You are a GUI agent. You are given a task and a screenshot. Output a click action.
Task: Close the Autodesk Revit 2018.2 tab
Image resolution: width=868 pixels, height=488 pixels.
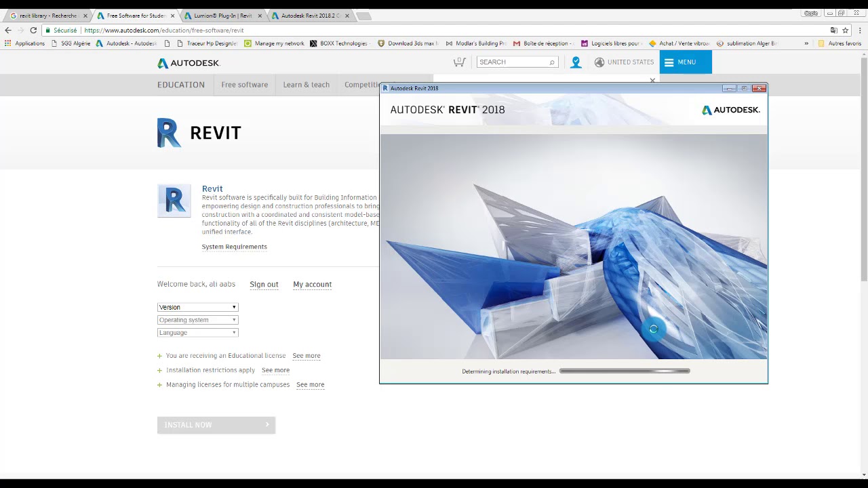tap(347, 16)
